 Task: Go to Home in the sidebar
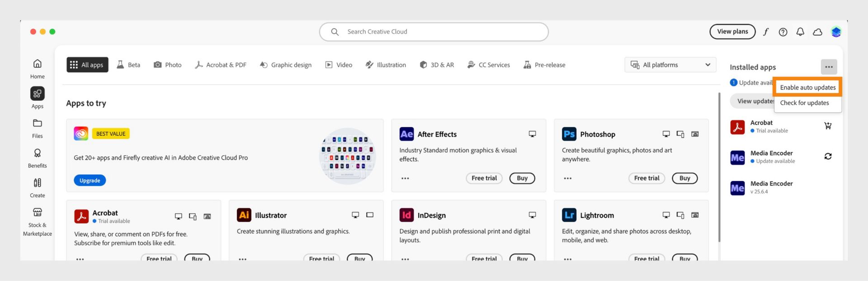point(38,69)
